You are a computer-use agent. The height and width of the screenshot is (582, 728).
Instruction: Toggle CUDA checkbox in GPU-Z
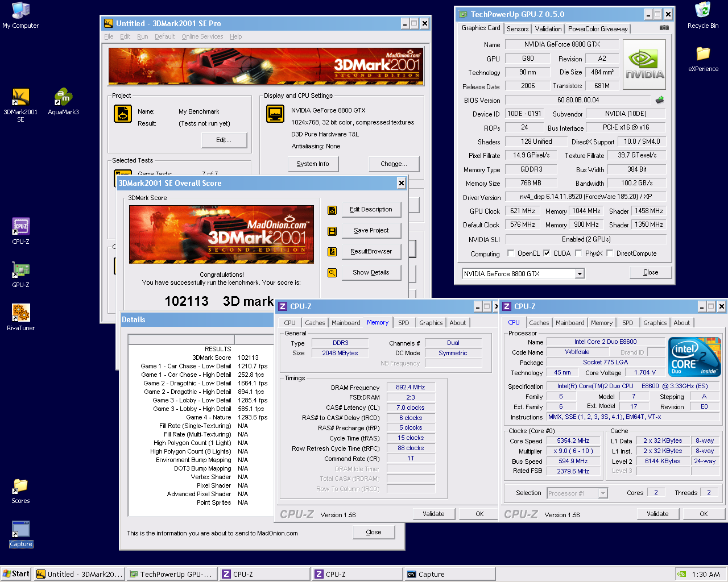tap(547, 253)
